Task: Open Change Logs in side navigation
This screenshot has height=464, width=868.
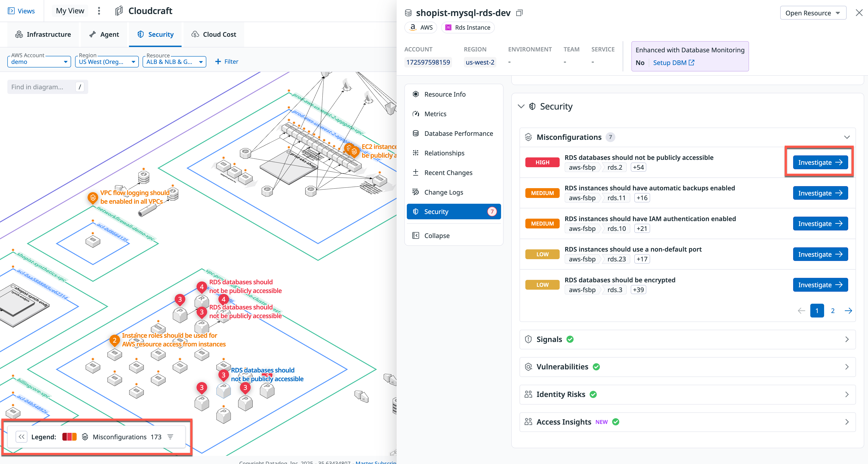Action: [443, 192]
